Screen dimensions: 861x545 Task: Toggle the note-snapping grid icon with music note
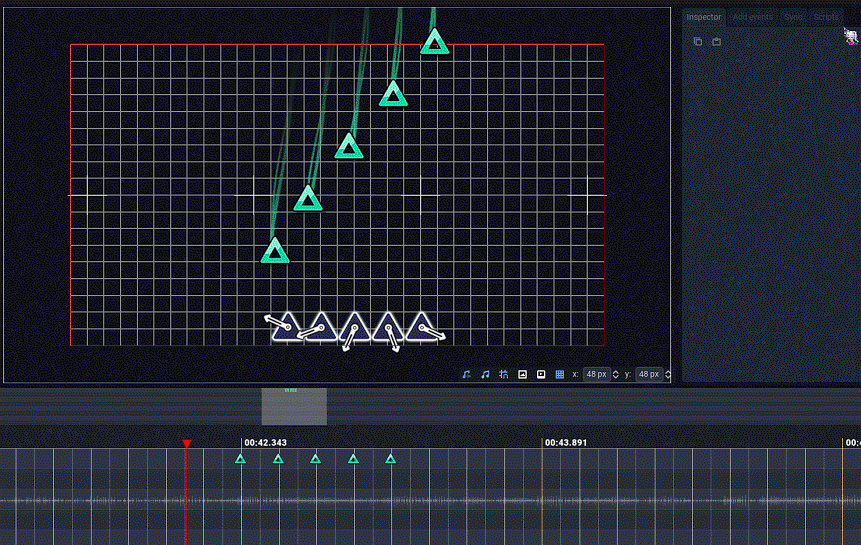coord(504,374)
